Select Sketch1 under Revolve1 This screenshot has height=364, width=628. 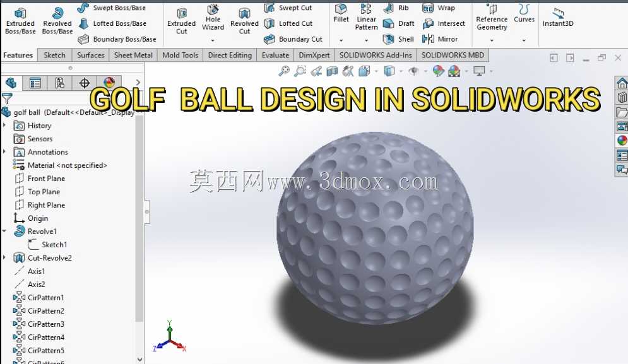pos(48,245)
